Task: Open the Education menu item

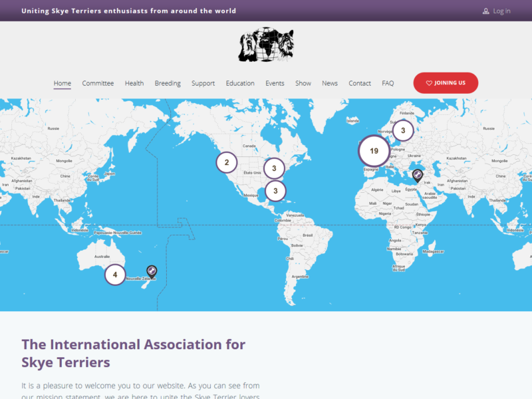Action: (240, 83)
